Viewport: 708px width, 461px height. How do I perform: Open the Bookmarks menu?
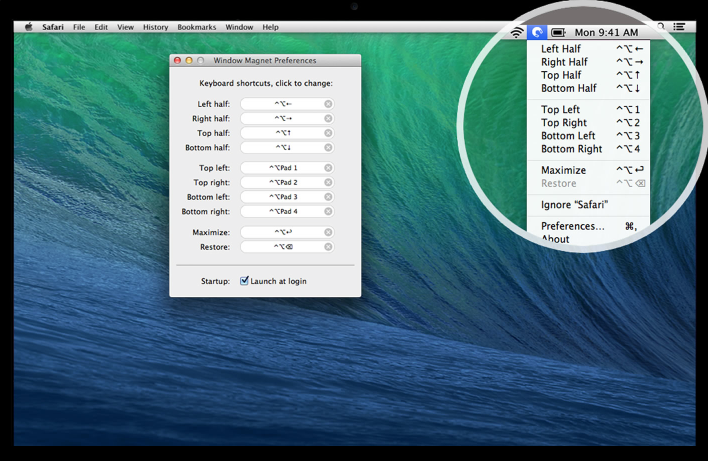coord(195,27)
